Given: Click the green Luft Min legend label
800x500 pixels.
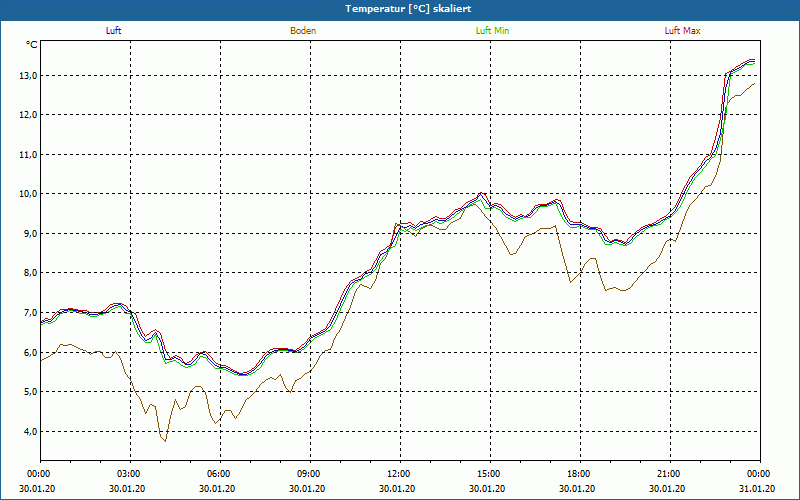Looking at the screenshot, I should [492, 31].
